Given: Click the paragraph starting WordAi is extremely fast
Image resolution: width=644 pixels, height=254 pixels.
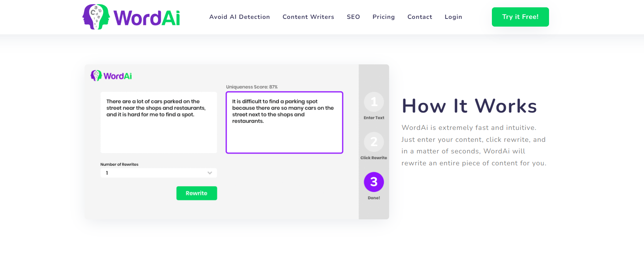Looking at the screenshot, I should click(474, 145).
